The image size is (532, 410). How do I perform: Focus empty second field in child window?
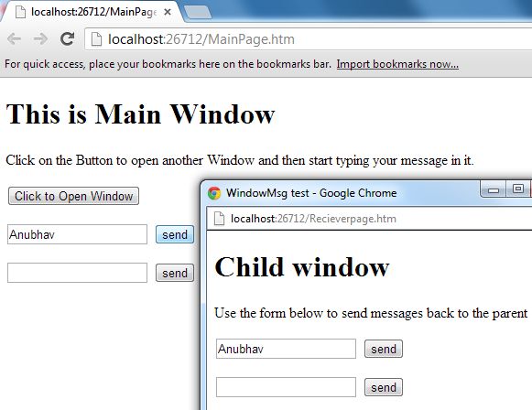(x=286, y=387)
